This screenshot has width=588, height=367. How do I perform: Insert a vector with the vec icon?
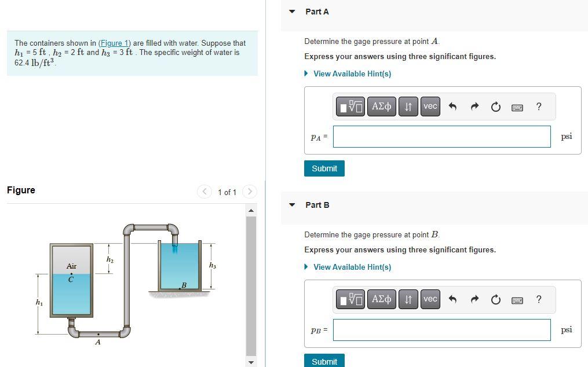point(430,107)
